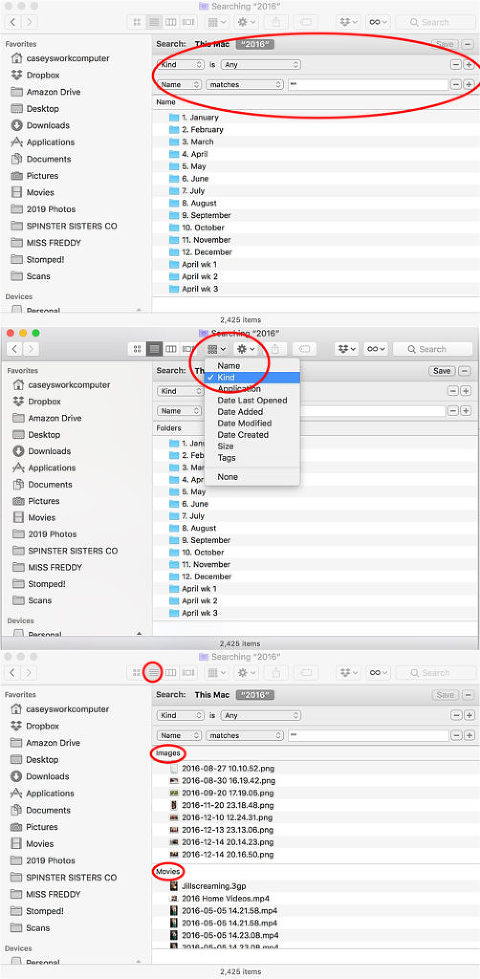The width and height of the screenshot is (480, 979).
Task: Open the Any dropdown in the bottom window
Action: (260, 716)
